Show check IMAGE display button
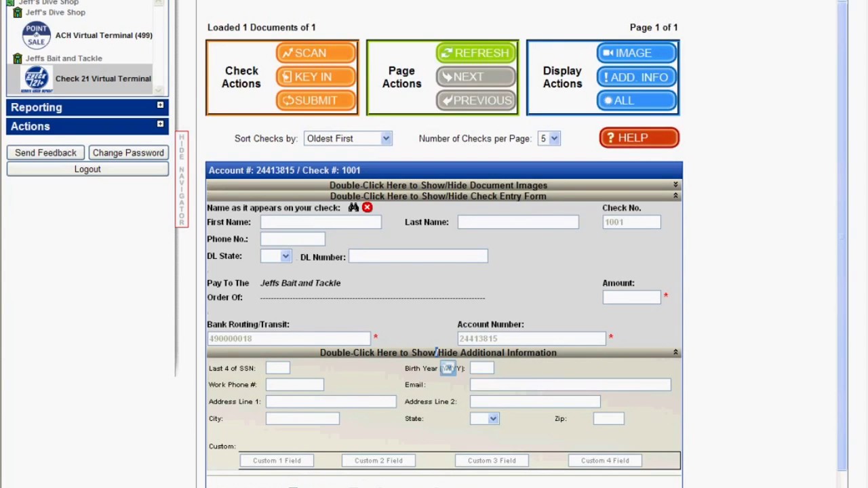This screenshot has height=488, width=868. [x=637, y=53]
